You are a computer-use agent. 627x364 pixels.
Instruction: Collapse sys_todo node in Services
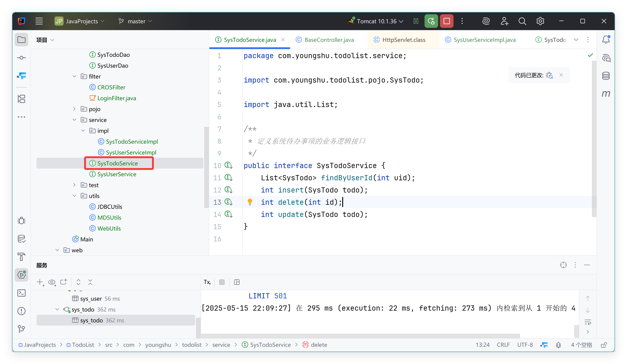pos(57,309)
